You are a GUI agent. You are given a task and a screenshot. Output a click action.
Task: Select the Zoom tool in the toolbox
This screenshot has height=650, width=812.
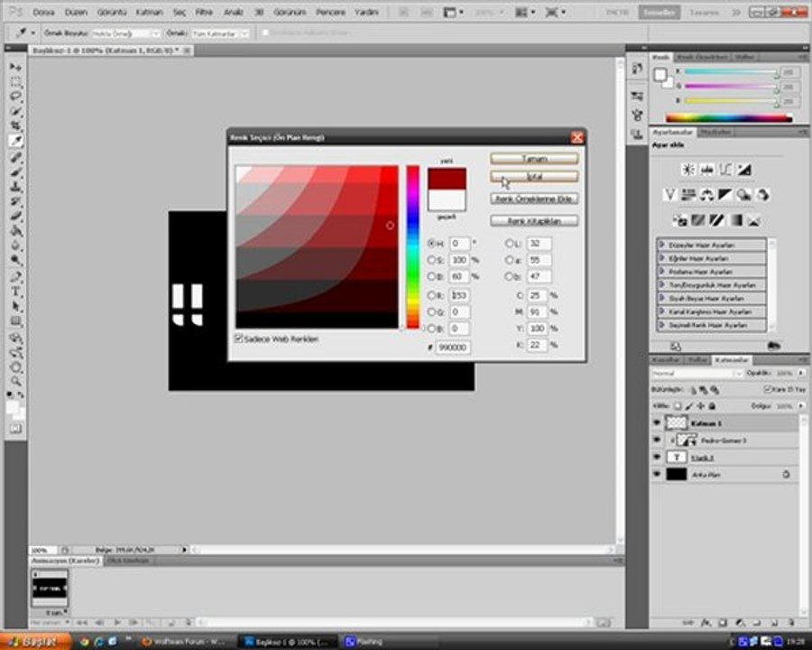[x=15, y=382]
